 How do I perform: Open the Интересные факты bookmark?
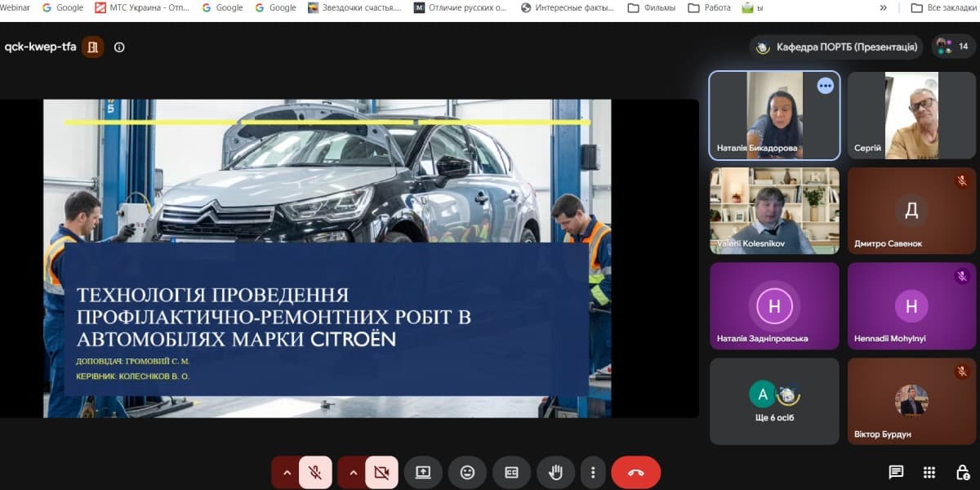click(x=568, y=7)
